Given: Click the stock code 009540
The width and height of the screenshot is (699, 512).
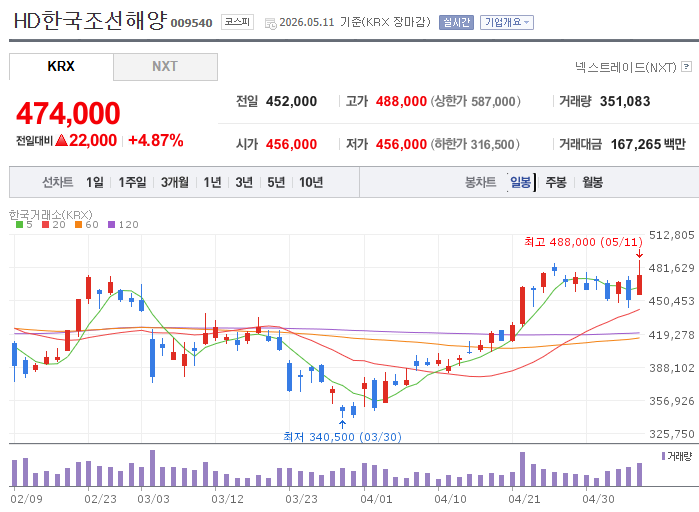Looking at the screenshot, I should (x=191, y=23).
